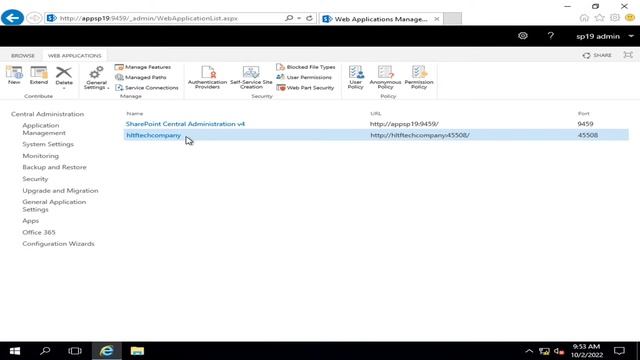The width and height of the screenshot is (640, 360).
Task: Open the Central Administration link
Action: [x=47, y=114]
